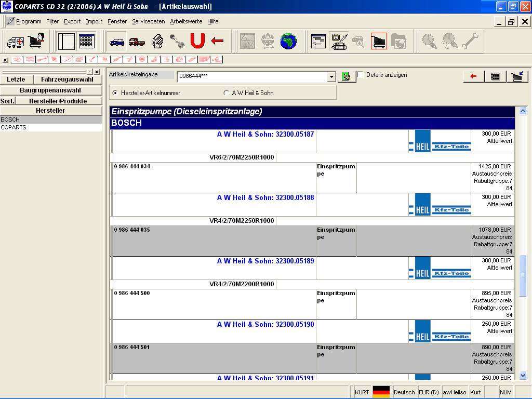Click the small dropdown arrow atop left panel

(89, 72)
